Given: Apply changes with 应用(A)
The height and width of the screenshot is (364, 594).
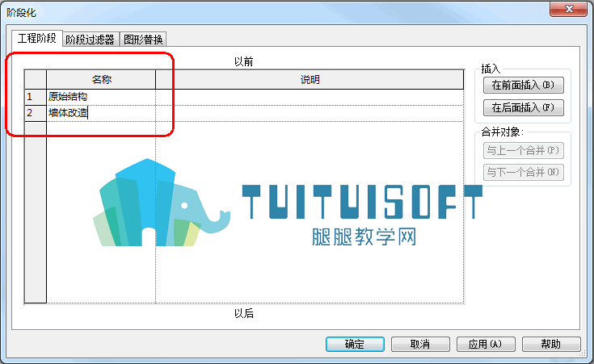Looking at the screenshot, I should (486, 344).
